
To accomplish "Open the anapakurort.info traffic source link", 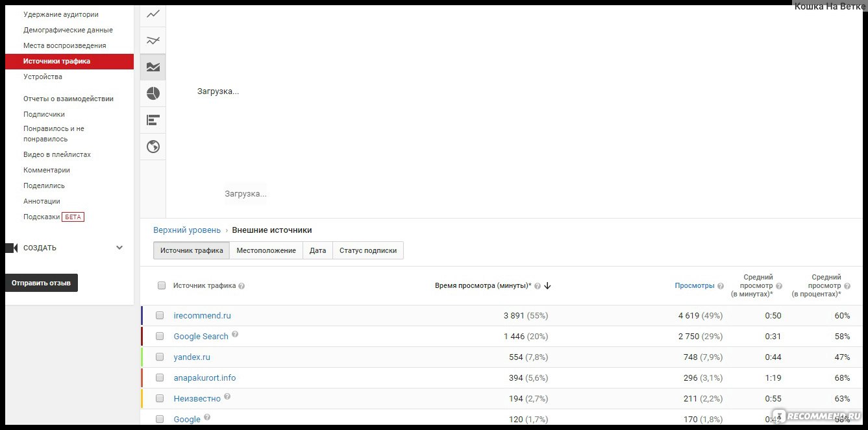I will click(x=205, y=378).
